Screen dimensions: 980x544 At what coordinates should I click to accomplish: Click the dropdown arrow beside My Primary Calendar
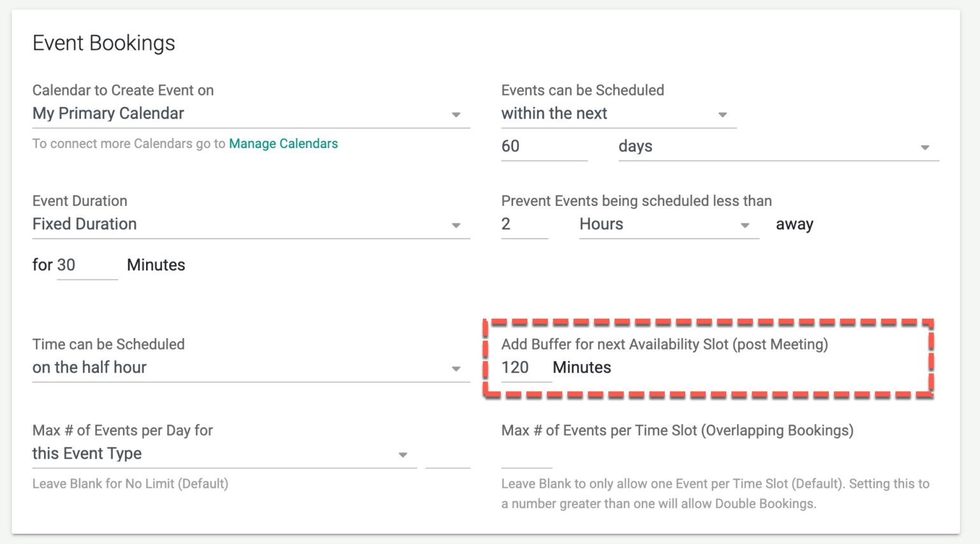click(457, 115)
